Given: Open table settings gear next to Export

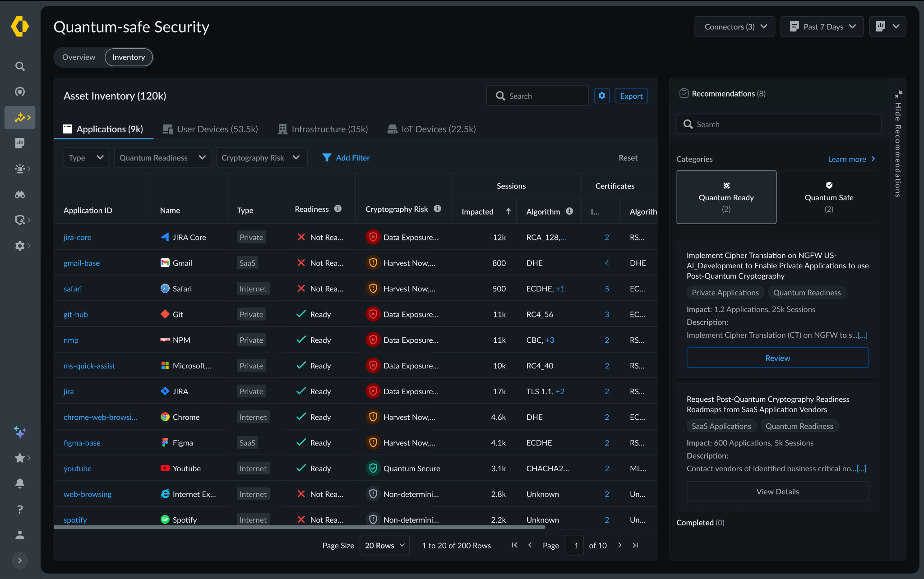Looking at the screenshot, I should click(x=602, y=96).
